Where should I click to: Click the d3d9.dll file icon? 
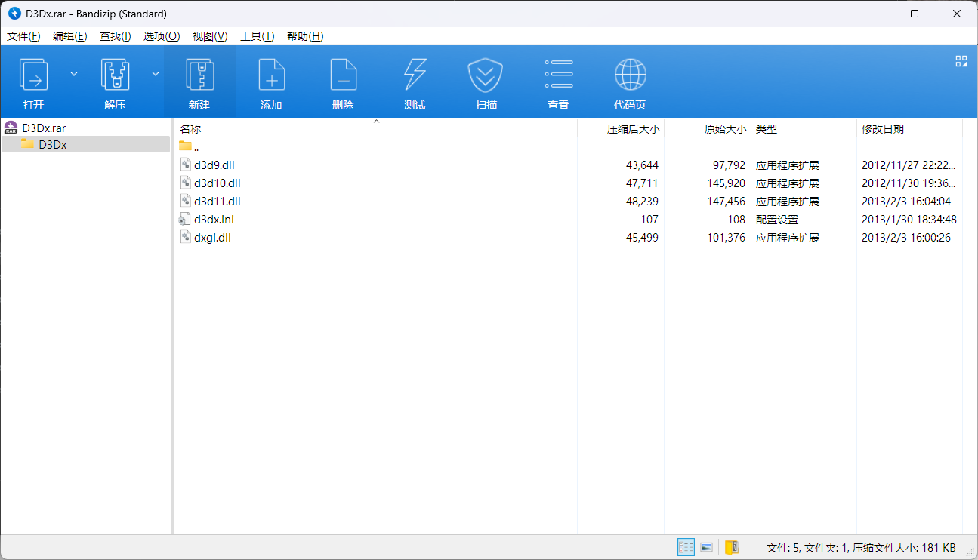tap(186, 165)
